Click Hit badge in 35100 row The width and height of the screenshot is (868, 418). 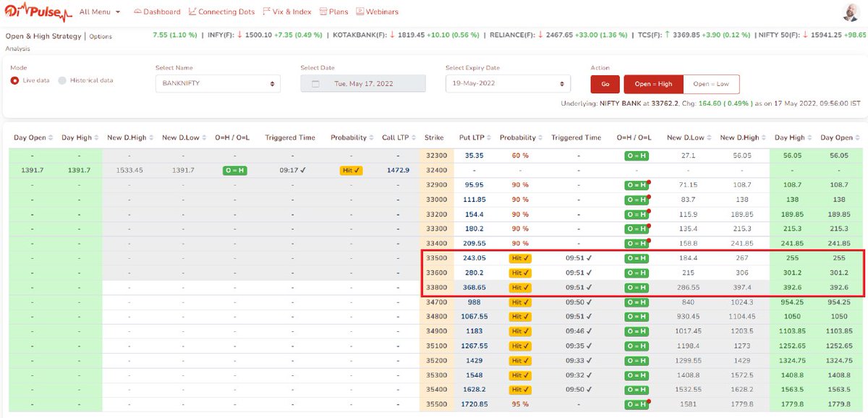[x=519, y=346]
